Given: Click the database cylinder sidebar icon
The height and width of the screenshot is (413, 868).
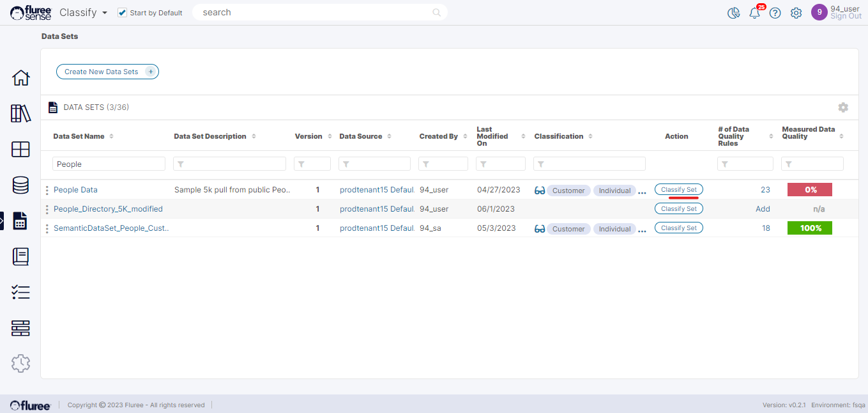Looking at the screenshot, I should pyautogui.click(x=20, y=185).
